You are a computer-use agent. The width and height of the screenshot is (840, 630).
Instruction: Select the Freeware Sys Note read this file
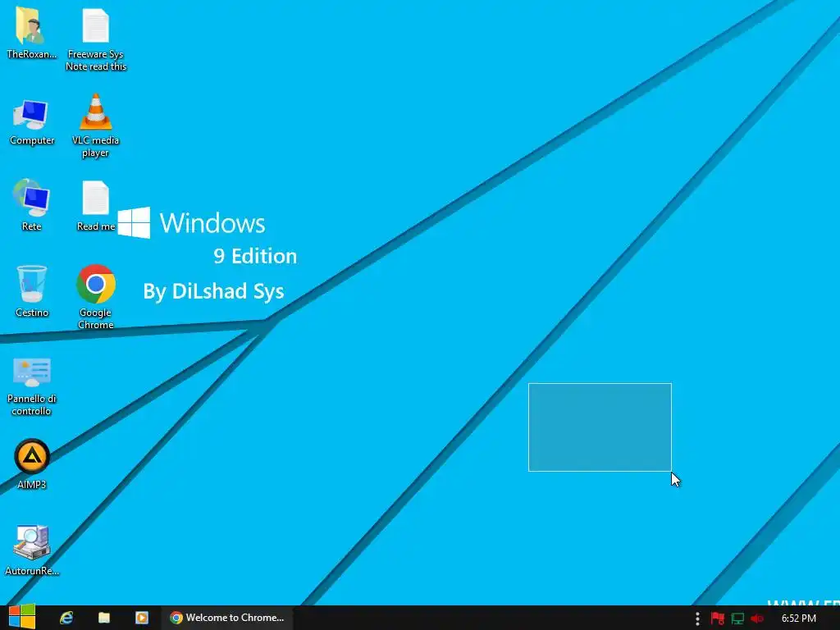pyautogui.click(x=95, y=39)
